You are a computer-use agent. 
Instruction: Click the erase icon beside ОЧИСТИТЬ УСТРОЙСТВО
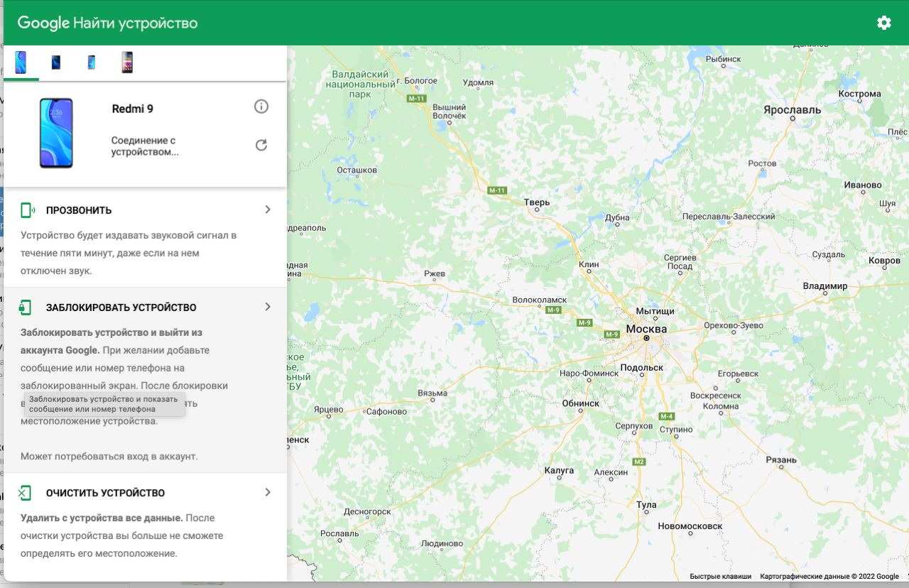click(x=26, y=493)
